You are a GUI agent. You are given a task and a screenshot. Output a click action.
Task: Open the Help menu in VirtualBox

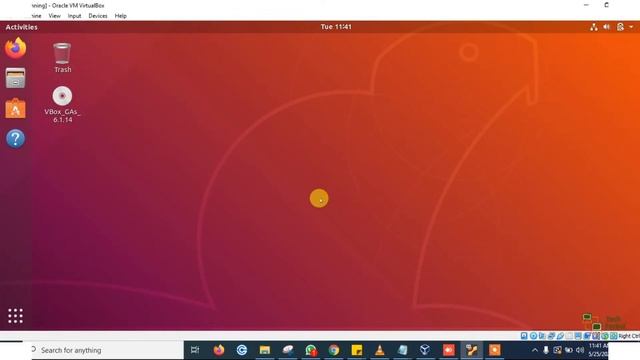[x=120, y=16]
